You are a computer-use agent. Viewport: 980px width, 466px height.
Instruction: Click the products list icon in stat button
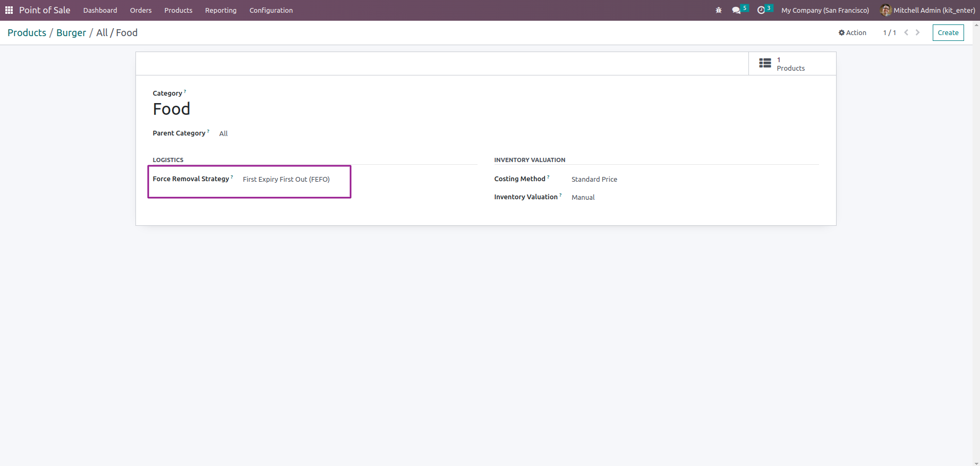[x=765, y=63]
